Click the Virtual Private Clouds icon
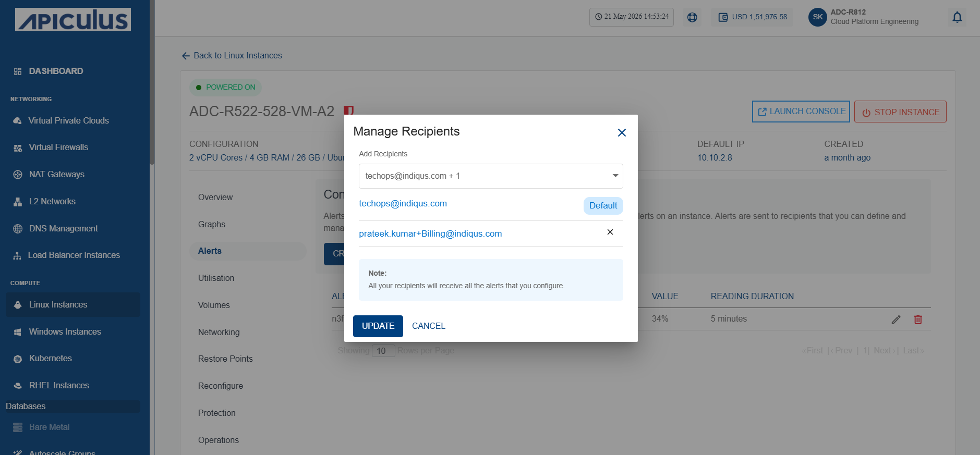This screenshot has width=980, height=455. [18, 121]
